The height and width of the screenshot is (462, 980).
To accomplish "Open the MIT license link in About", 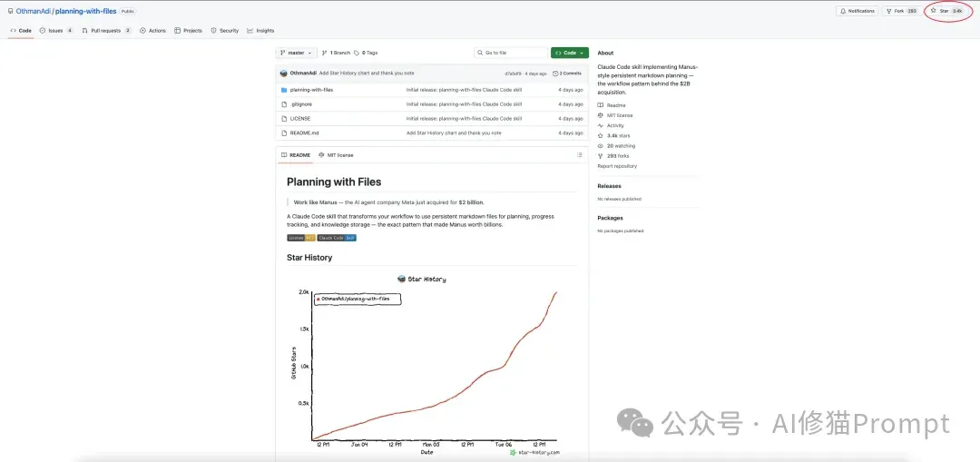I will click(x=615, y=115).
